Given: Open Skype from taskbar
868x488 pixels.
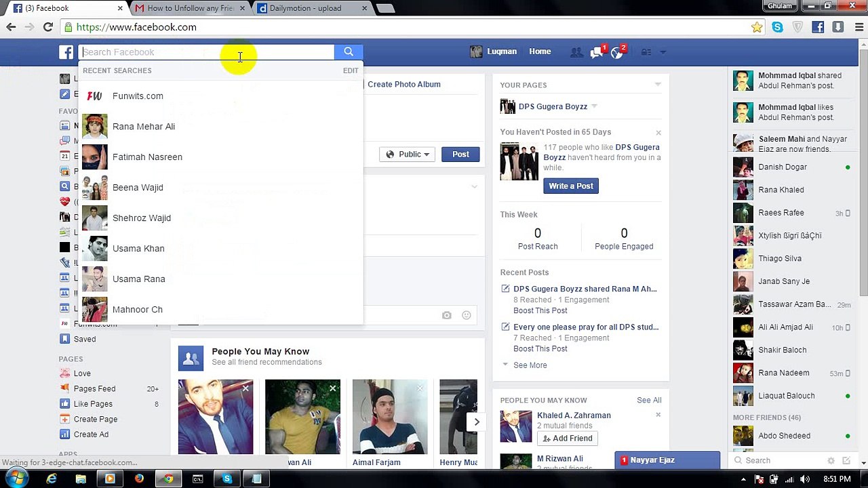Looking at the screenshot, I should click(x=227, y=479).
